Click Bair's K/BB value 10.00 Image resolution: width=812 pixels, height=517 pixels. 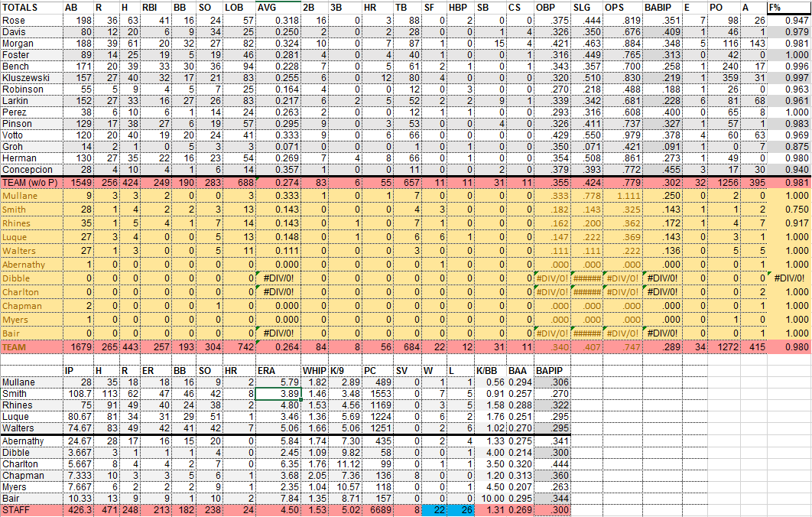(x=490, y=499)
